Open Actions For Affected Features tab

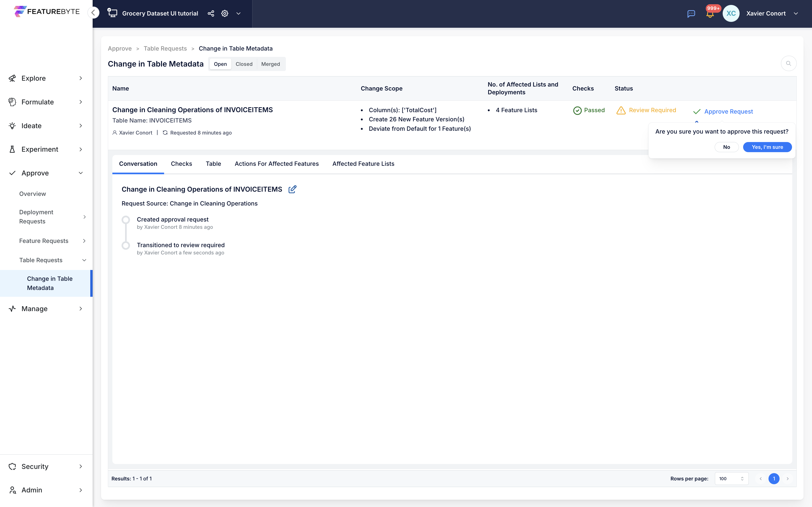[276, 164]
